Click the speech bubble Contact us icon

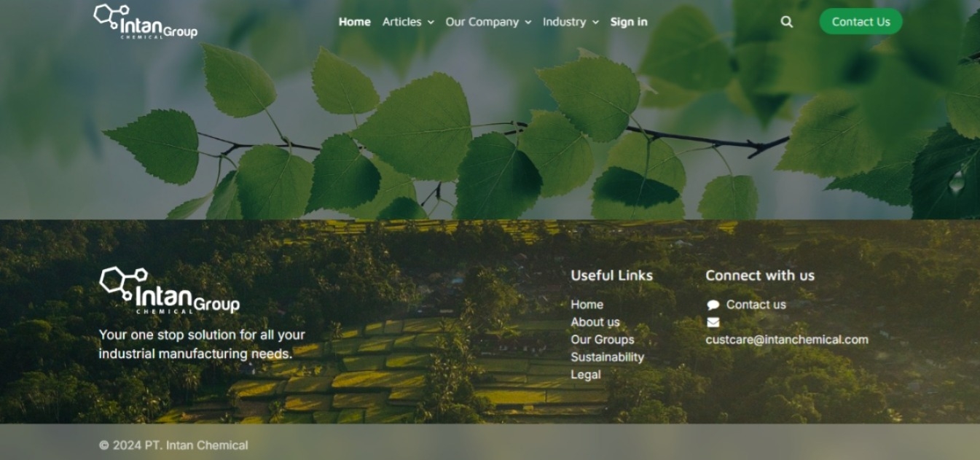(x=713, y=305)
